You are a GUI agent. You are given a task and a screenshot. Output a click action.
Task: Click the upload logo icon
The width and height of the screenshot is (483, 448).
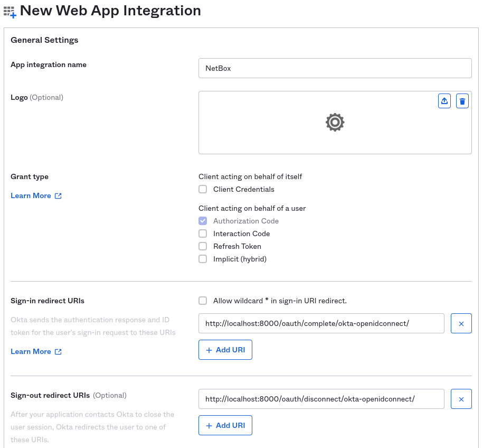pyautogui.click(x=444, y=100)
